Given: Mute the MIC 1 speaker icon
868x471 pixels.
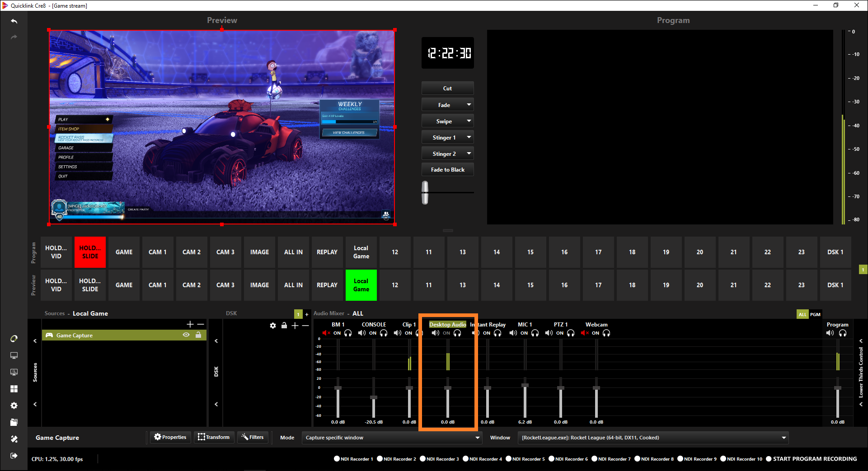Looking at the screenshot, I should coord(513,333).
